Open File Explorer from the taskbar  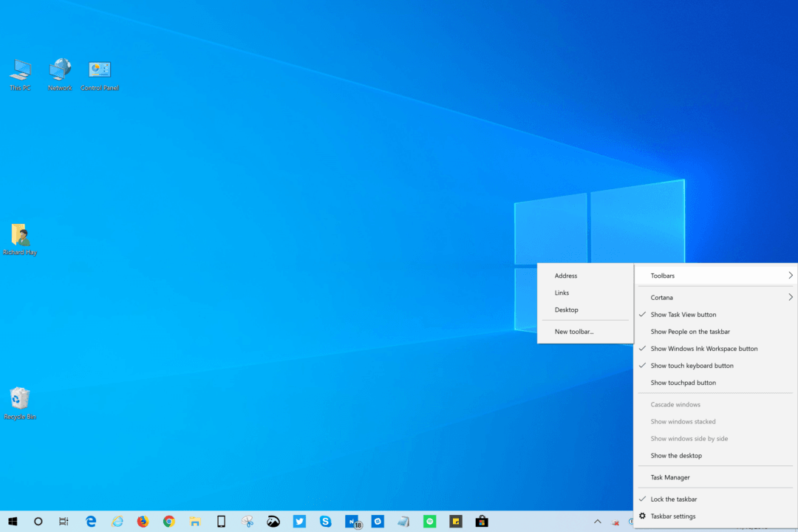(x=194, y=521)
